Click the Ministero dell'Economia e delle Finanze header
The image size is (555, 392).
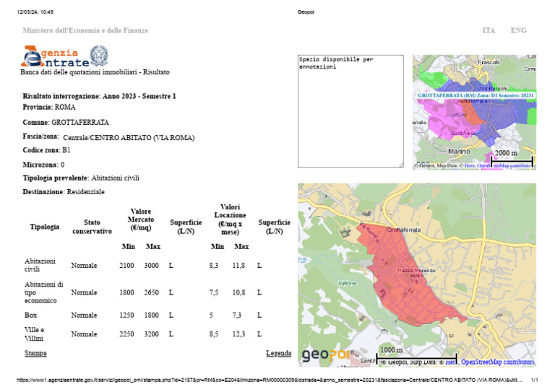pyautogui.click(x=85, y=30)
